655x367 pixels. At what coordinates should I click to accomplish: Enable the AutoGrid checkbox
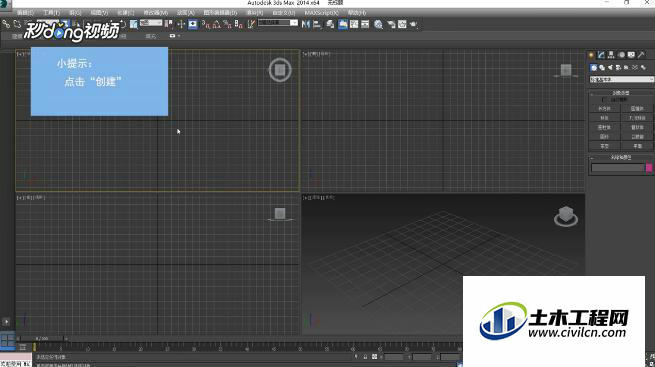point(603,100)
